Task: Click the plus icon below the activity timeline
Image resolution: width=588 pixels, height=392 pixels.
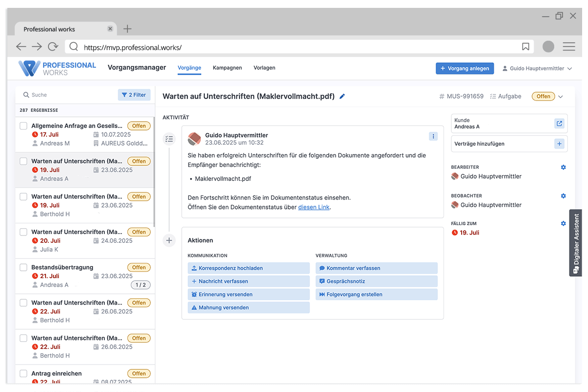Action: pos(169,240)
